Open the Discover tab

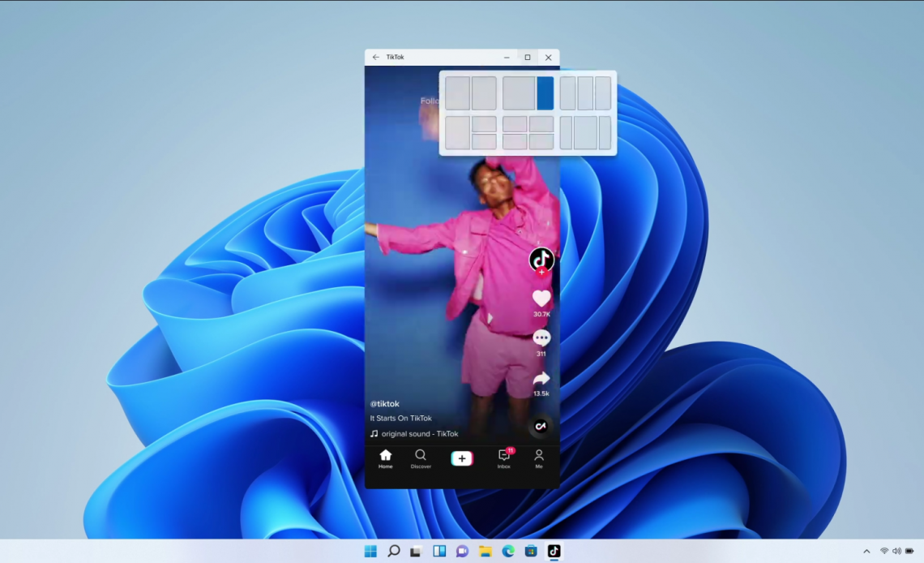(x=421, y=458)
